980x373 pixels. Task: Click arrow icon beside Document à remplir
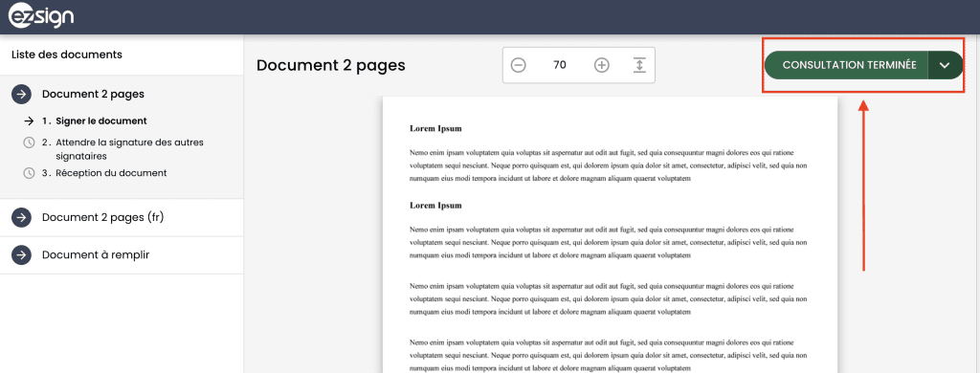click(21, 255)
